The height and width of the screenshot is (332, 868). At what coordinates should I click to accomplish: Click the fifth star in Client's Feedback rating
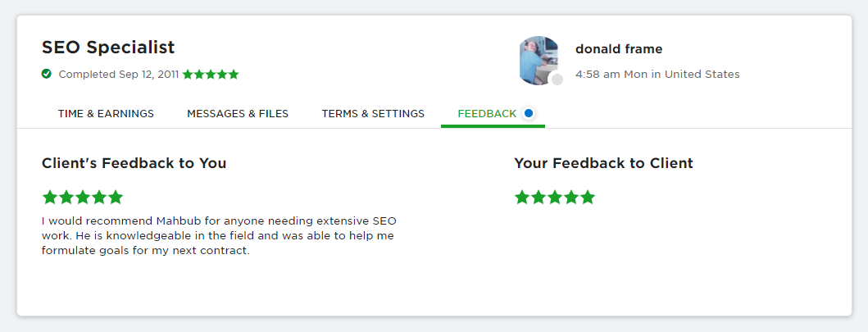(x=116, y=198)
